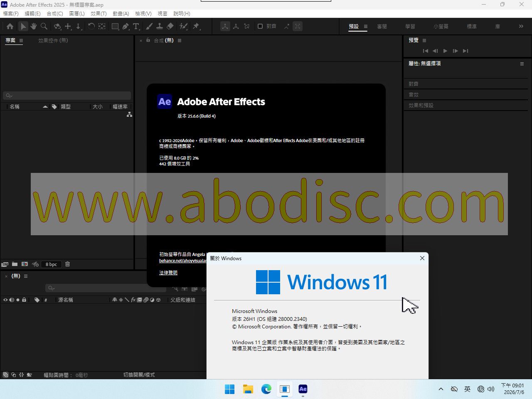Toggle the In/Out/Duration pane in timeline footer
Screen dimensions: 532x399
click(x=21, y=375)
